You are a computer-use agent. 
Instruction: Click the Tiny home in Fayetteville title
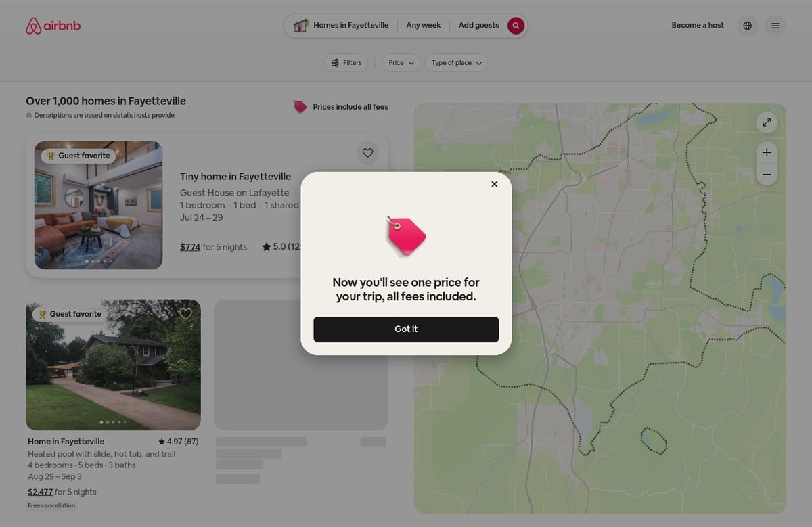pos(235,177)
